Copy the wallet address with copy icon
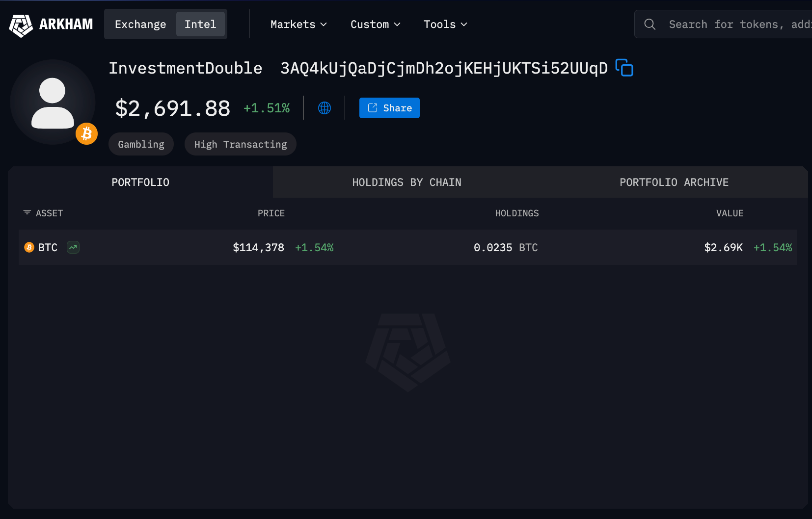This screenshot has width=812, height=519. [x=624, y=68]
